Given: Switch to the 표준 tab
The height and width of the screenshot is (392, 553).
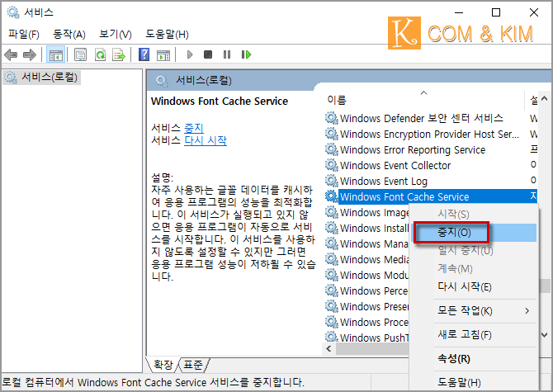Looking at the screenshot, I should 193,365.
